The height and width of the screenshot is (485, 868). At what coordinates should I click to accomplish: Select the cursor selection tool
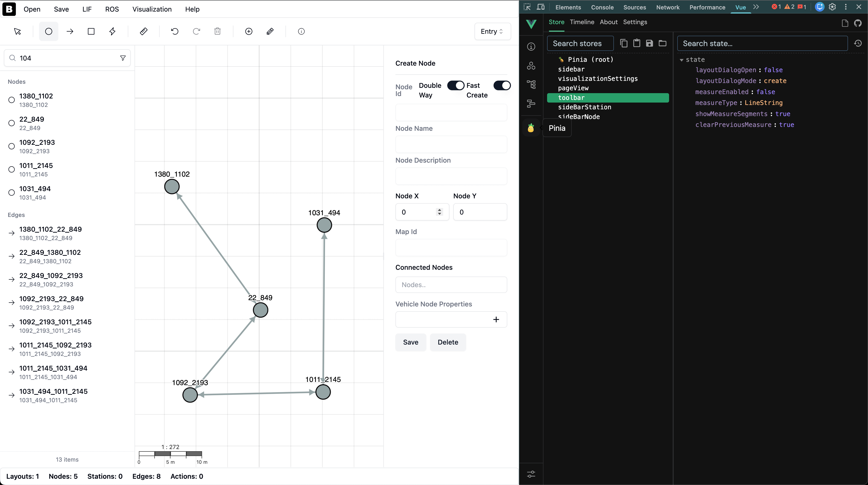[17, 31]
